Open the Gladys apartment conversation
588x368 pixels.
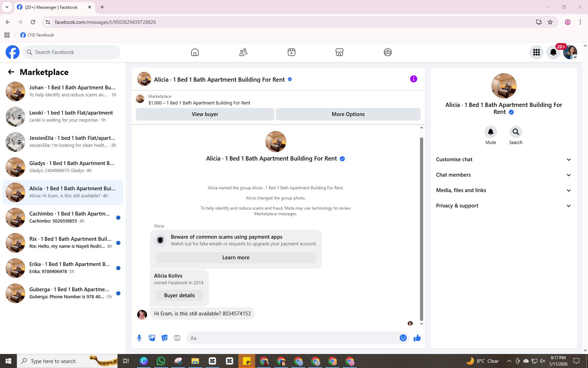[63, 167]
